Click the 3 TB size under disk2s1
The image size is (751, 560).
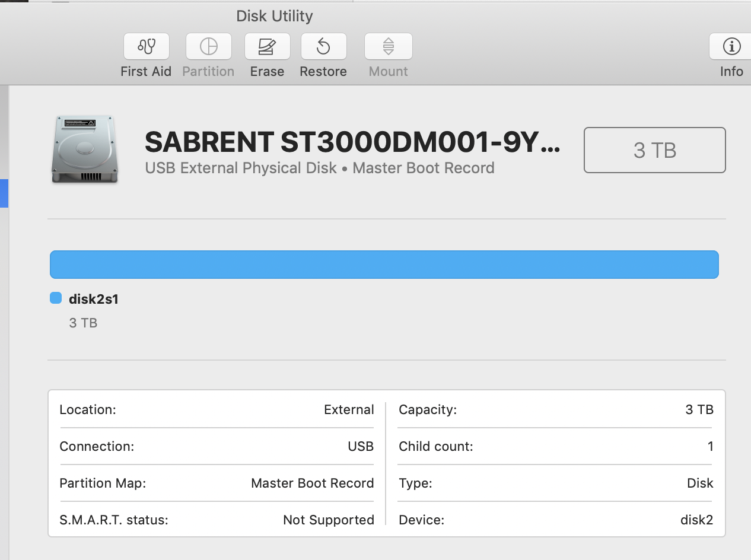(x=83, y=323)
